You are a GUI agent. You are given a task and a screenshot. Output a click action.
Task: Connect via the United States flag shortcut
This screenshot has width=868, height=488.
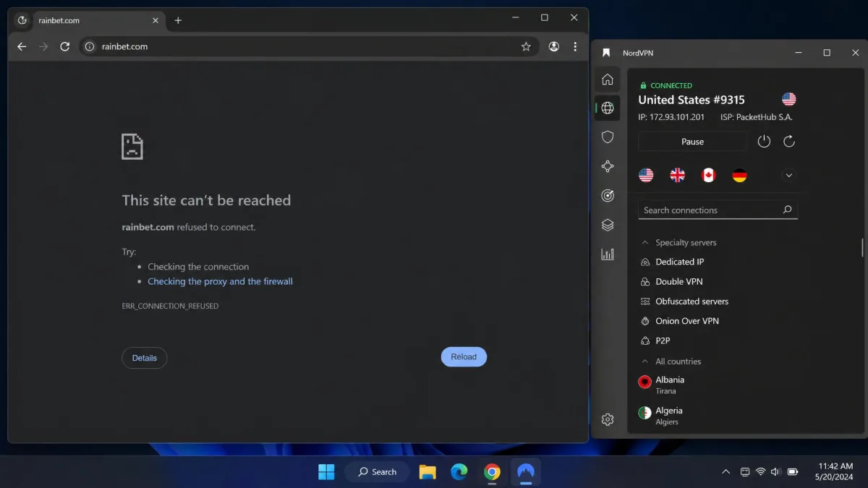click(x=646, y=175)
